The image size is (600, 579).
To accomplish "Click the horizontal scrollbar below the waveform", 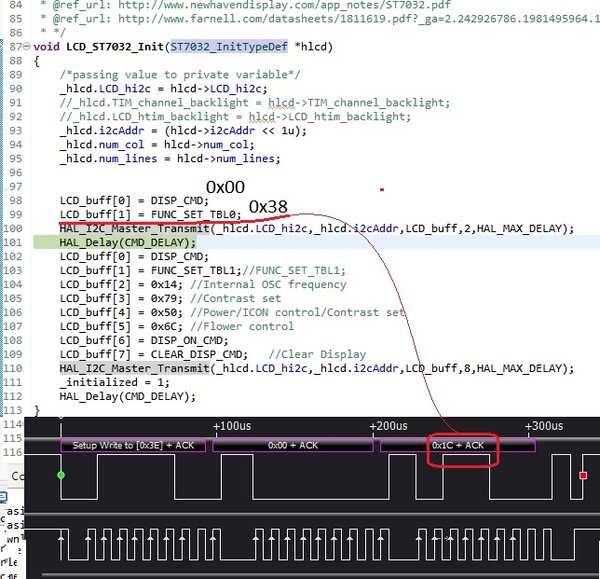I will pos(321,574).
